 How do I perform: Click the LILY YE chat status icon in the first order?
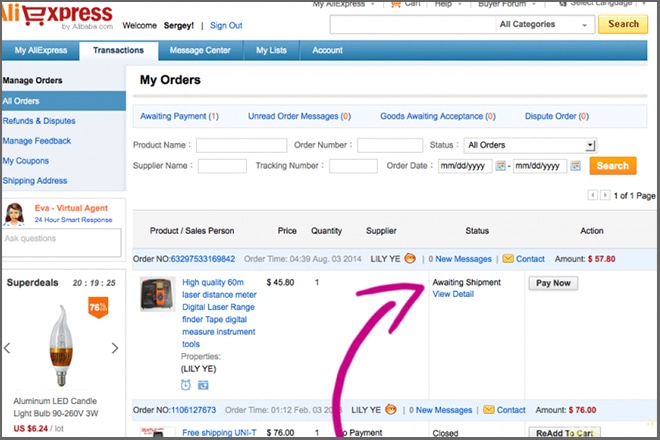410,258
